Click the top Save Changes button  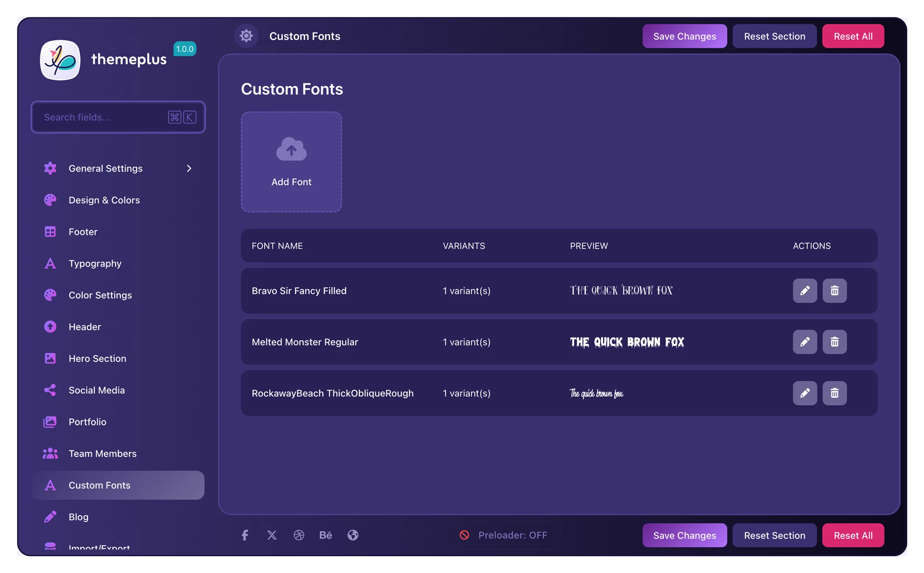pyautogui.click(x=684, y=36)
